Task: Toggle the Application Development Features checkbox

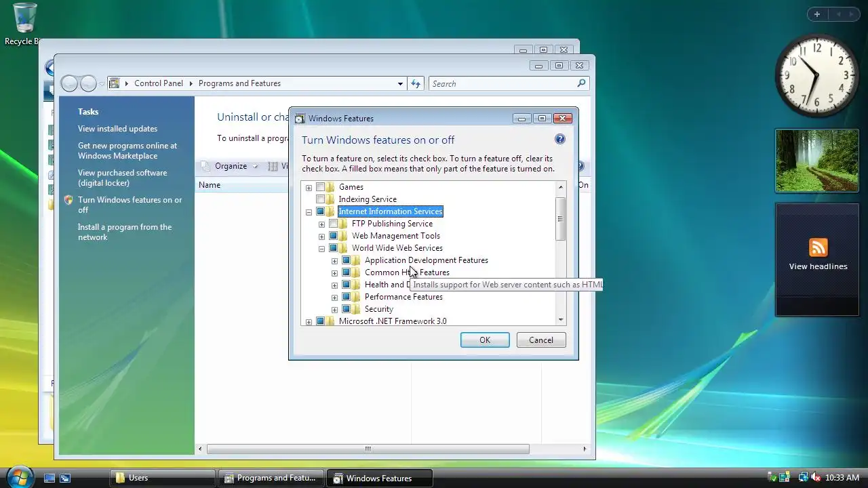Action: (346, 260)
